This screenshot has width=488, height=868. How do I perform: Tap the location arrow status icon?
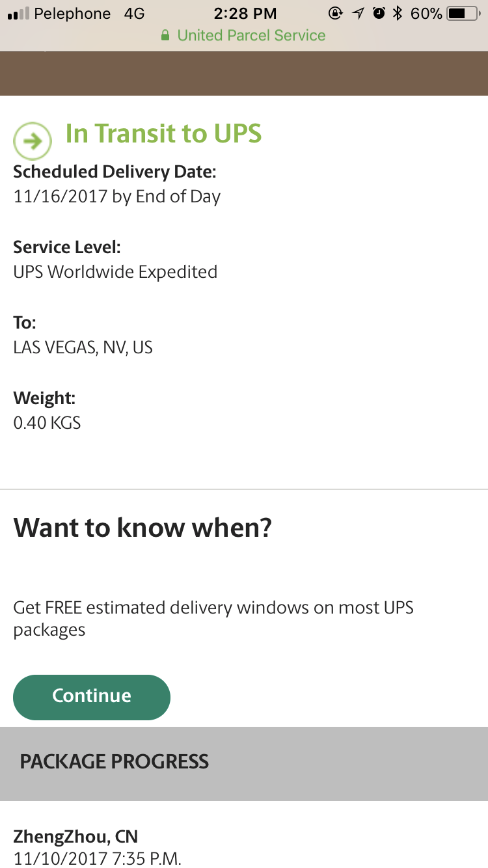pos(358,14)
